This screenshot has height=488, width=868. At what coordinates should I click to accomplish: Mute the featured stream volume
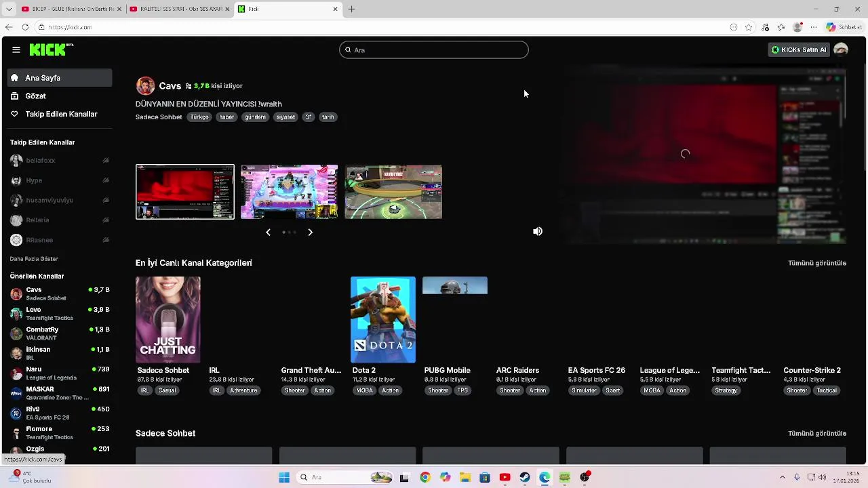point(538,232)
